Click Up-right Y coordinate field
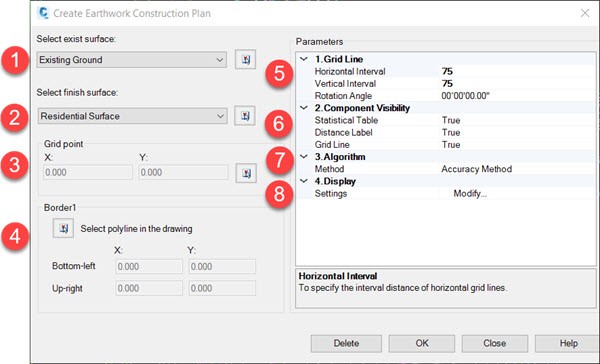600x364 pixels. click(x=222, y=288)
